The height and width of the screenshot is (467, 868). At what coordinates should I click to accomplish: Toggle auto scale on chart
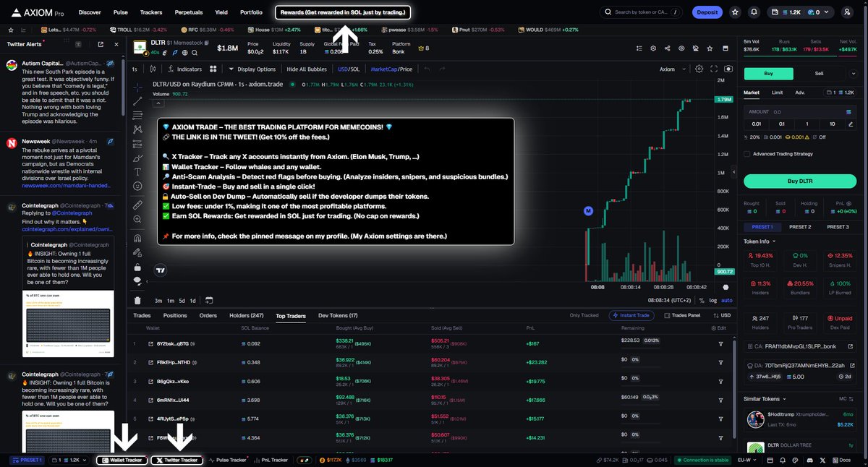[x=726, y=300]
